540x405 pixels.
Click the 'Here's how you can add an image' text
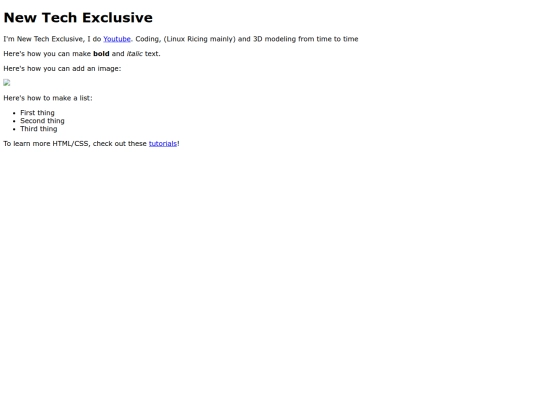(62, 69)
